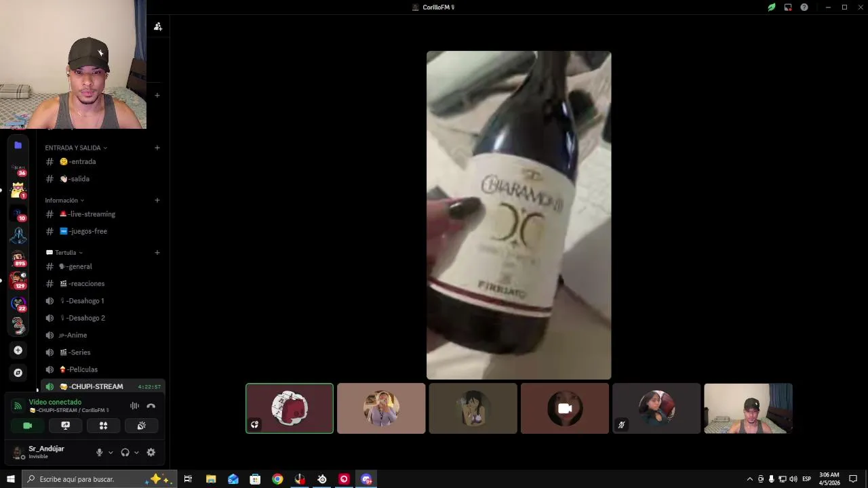Toggle the Sr_Andújar microphone mute
The width and height of the screenshot is (868, 488).
[x=99, y=452]
